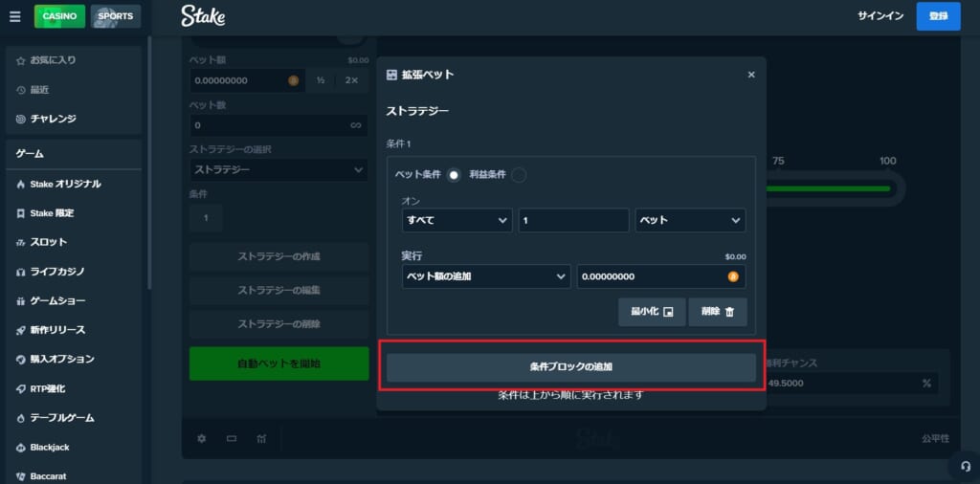This screenshot has height=484, width=980.
Task: Click the Stake logo
Action: coord(203,16)
